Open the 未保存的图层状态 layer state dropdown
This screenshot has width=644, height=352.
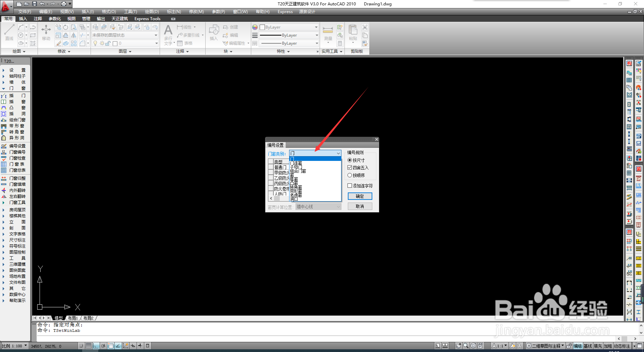coord(125,35)
